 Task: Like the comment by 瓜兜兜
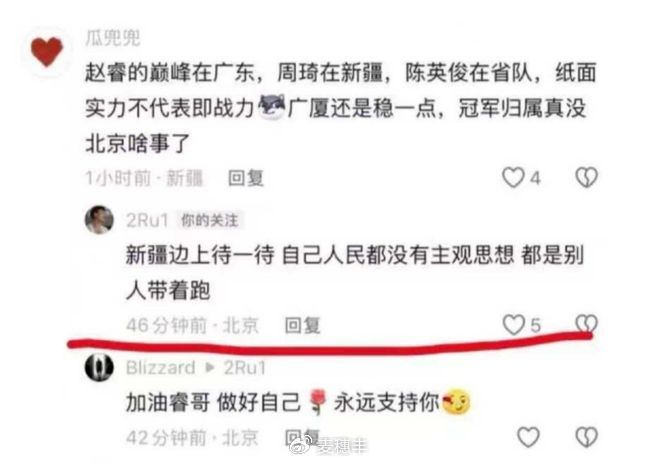(x=514, y=178)
